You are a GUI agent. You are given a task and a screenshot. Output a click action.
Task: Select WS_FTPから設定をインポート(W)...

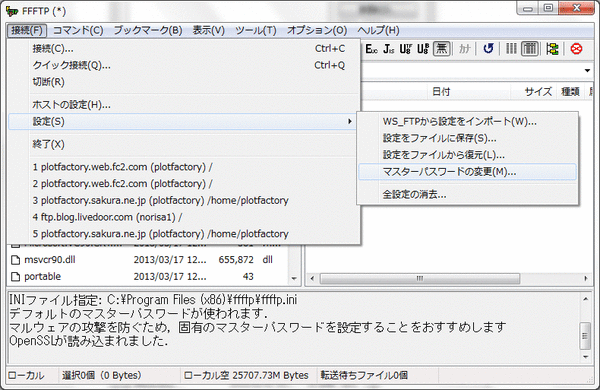pyautogui.click(x=467, y=122)
